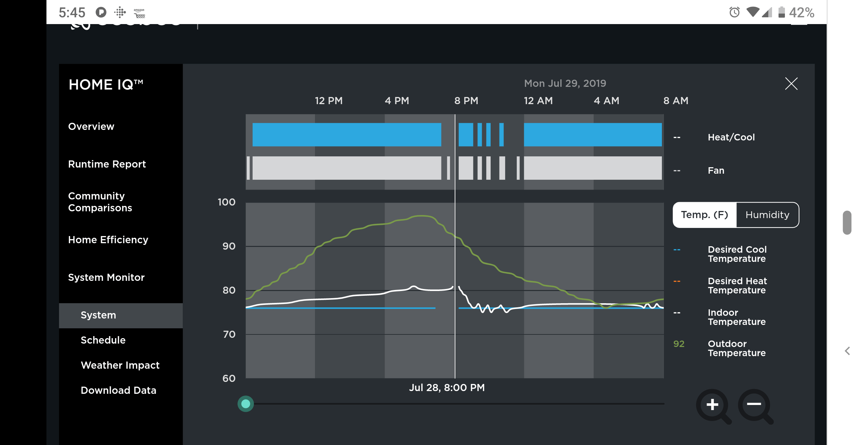Image resolution: width=868 pixels, height=445 pixels.
Task: Go to the Runtime Report
Action: click(x=107, y=164)
